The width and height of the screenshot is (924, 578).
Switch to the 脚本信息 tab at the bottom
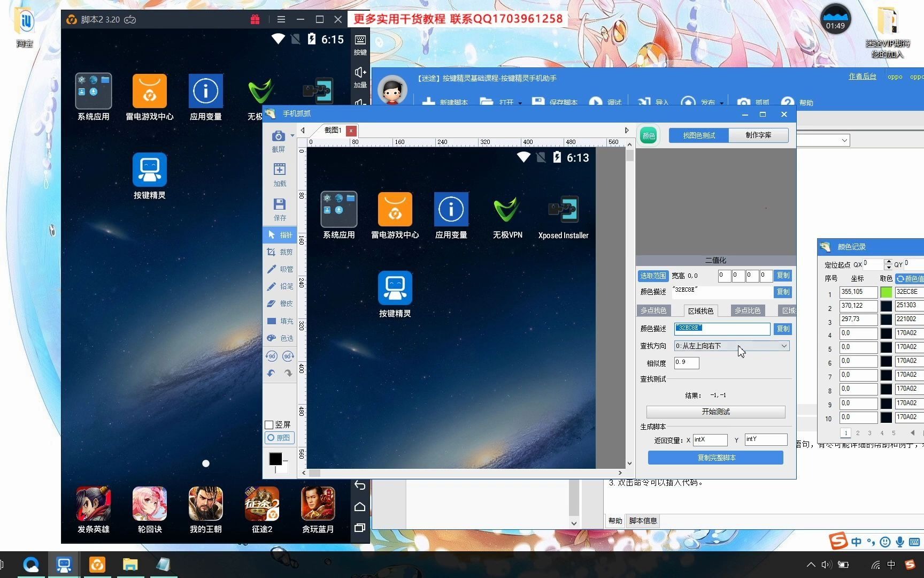pyautogui.click(x=643, y=521)
